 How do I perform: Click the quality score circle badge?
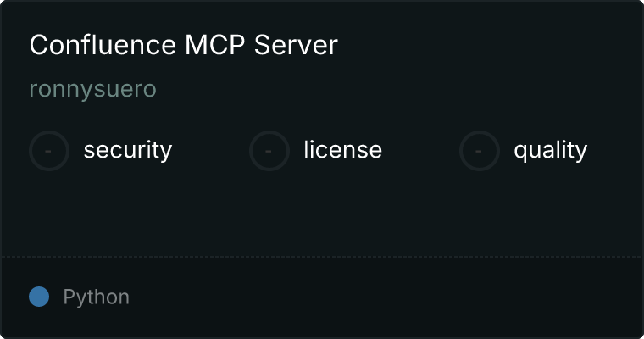[480, 151]
